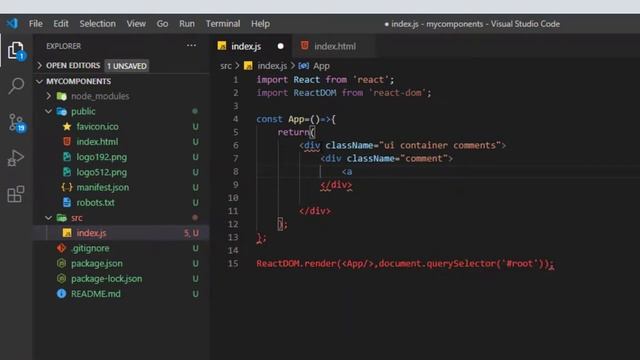640x360 pixels.
Task: Click the 1 UNSAVED badge
Action: click(x=127, y=66)
